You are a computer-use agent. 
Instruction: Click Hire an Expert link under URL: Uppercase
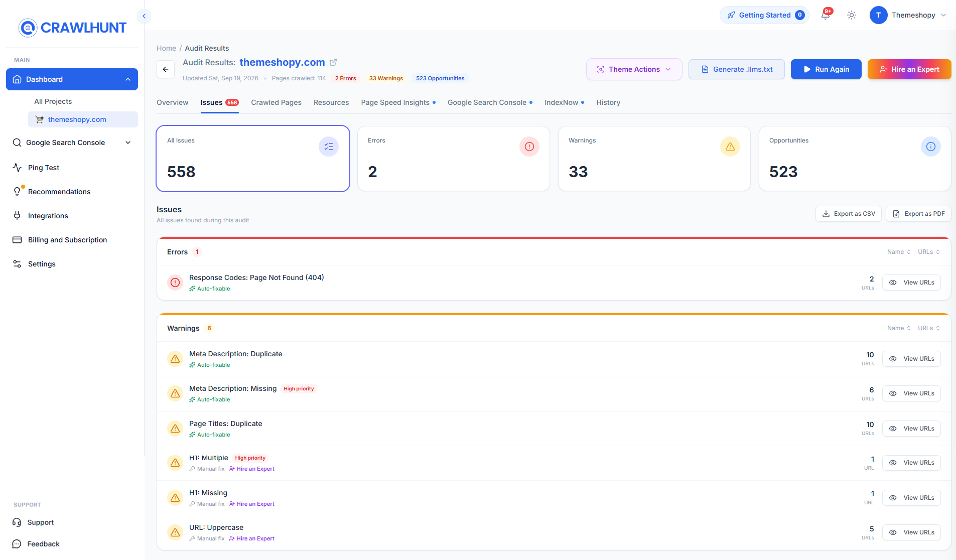click(x=251, y=538)
